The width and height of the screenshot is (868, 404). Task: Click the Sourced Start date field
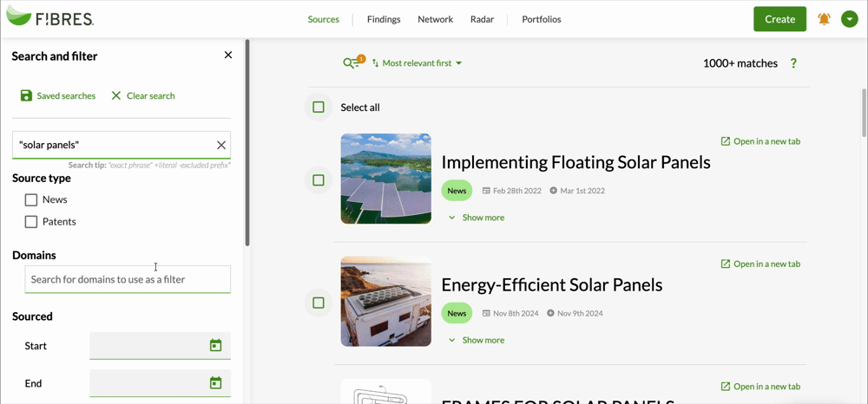click(x=160, y=345)
